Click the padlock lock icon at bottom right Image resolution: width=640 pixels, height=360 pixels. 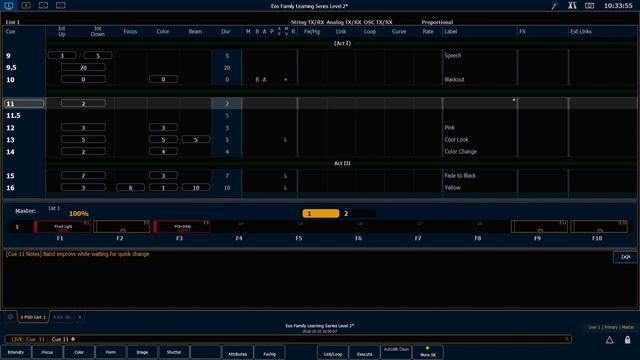(627, 340)
